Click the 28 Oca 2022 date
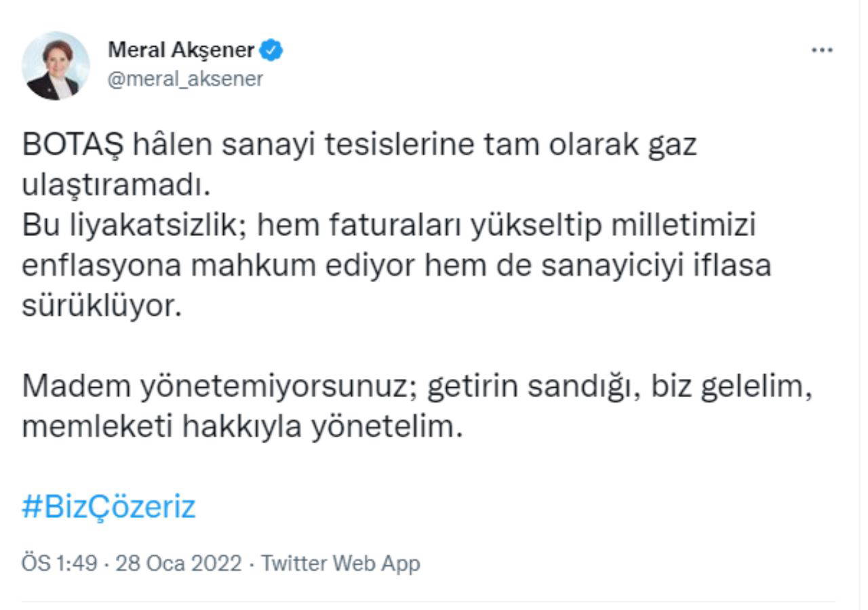 [x=178, y=563]
